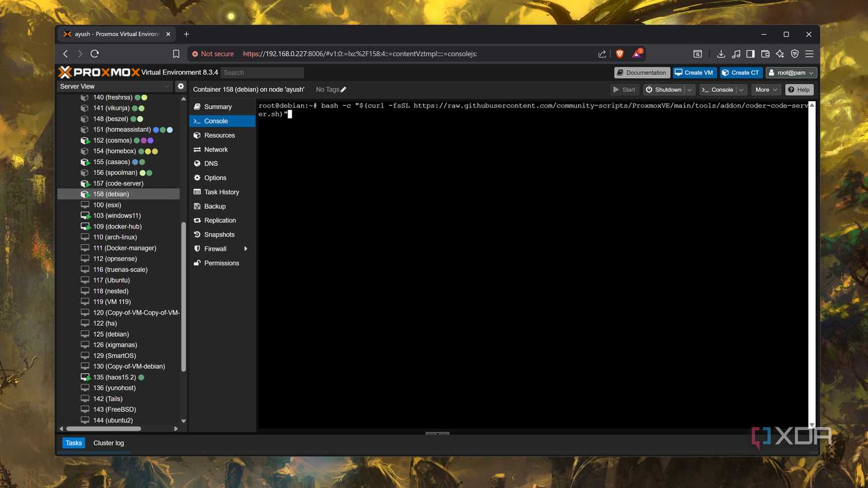Open the Backup section
The height and width of the screenshot is (488, 868).
222,206
